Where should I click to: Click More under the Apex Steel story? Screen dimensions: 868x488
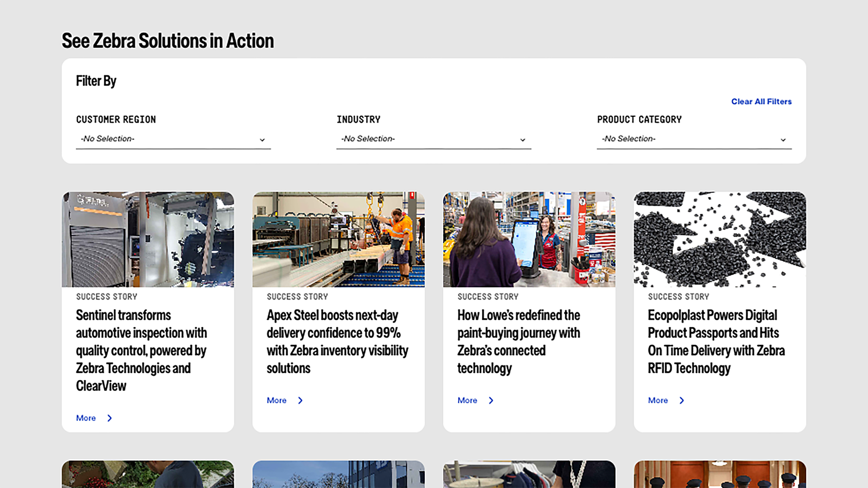276,400
